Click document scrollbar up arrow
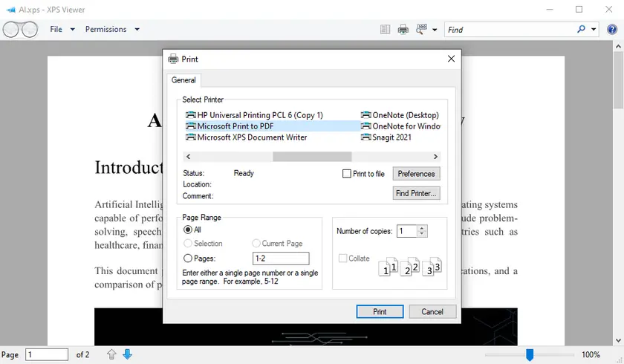Viewport: 624px width, 364px height. pyautogui.click(x=618, y=46)
